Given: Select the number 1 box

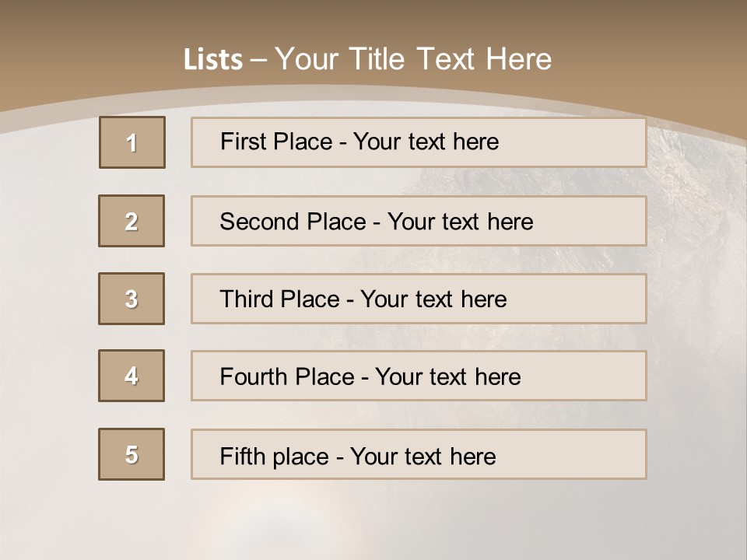Looking at the screenshot, I should click(x=132, y=142).
